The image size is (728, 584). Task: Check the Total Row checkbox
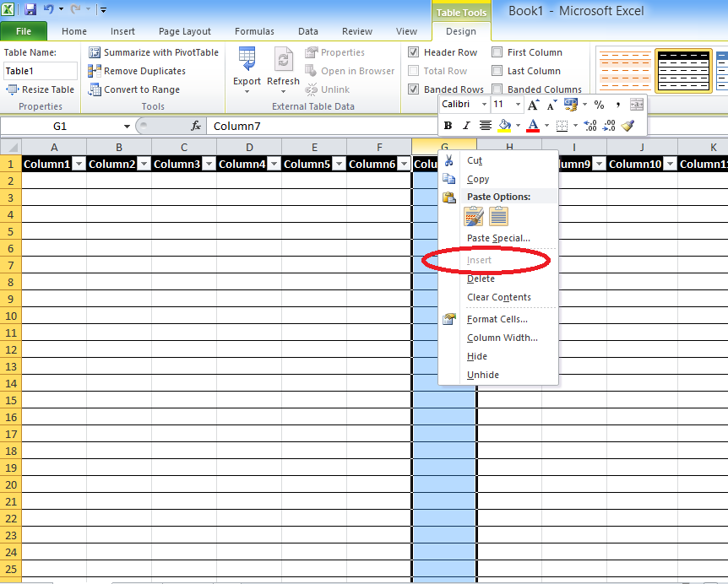pos(413,71)
